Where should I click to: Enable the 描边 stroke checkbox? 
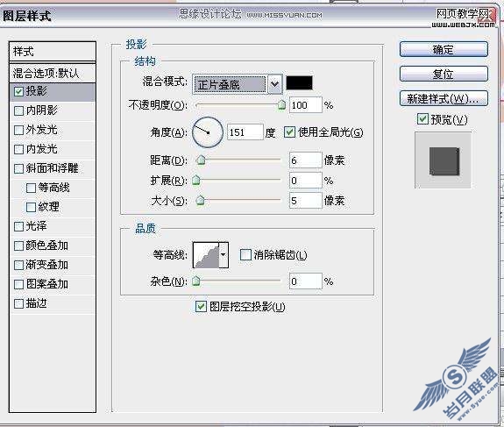click(18, 303)
